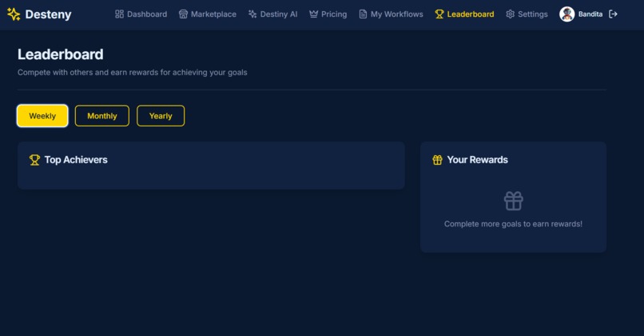
Task: Click the Leaderboard page title
Action: [x=61, y=54]
